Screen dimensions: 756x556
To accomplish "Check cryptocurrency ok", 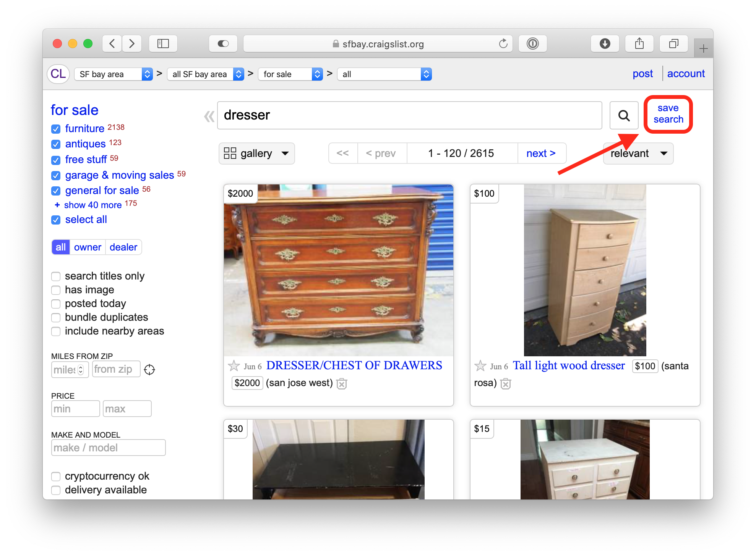I will coord(56,476).
